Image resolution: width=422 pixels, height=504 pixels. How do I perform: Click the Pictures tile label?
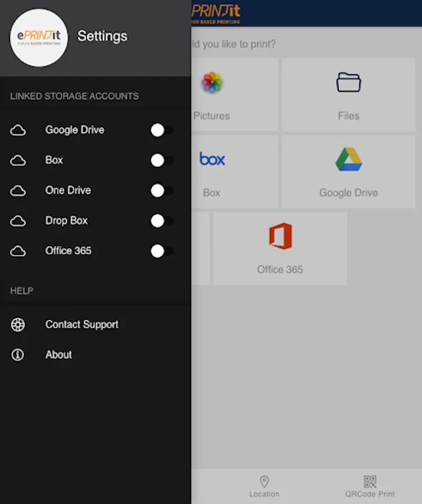[x=212, y=116]
